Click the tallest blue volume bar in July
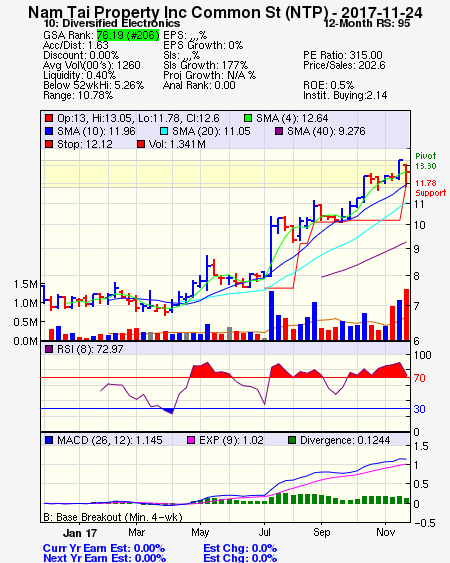Screen dimensions: 450x563 272,316
